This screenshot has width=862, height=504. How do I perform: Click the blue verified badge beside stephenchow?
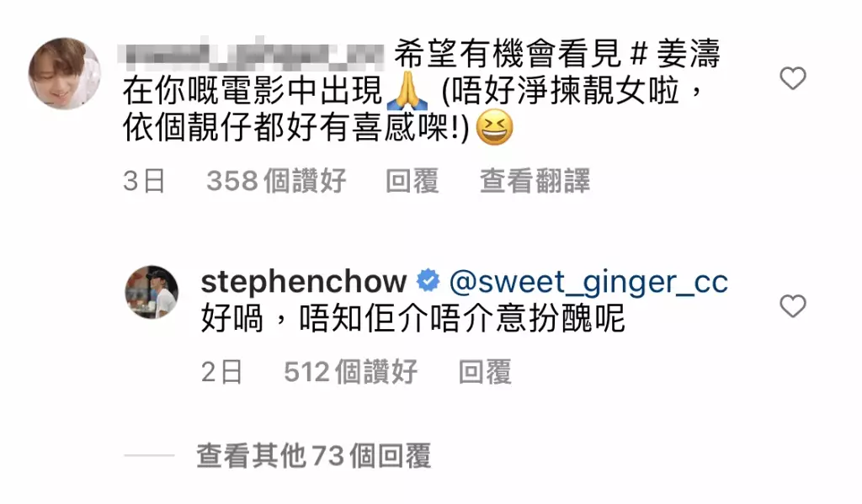point(428,281)
